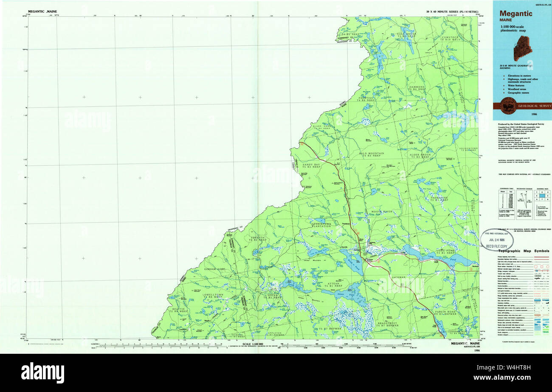Viewport: 552px width, 392px height.
Task: Click the 'MAINE' subtitle under the Megantic title
Action: point(505,20)
